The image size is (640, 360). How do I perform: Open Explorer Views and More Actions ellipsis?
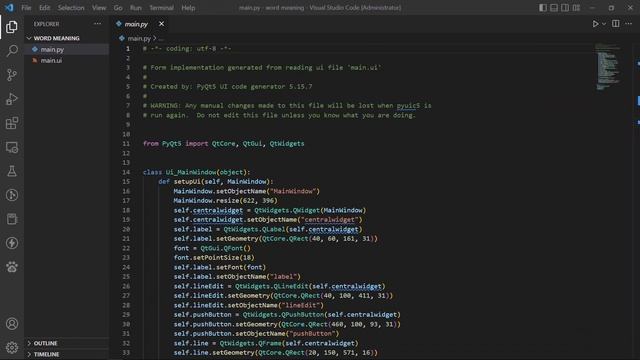pyautogui.click(x=98, y=24)
